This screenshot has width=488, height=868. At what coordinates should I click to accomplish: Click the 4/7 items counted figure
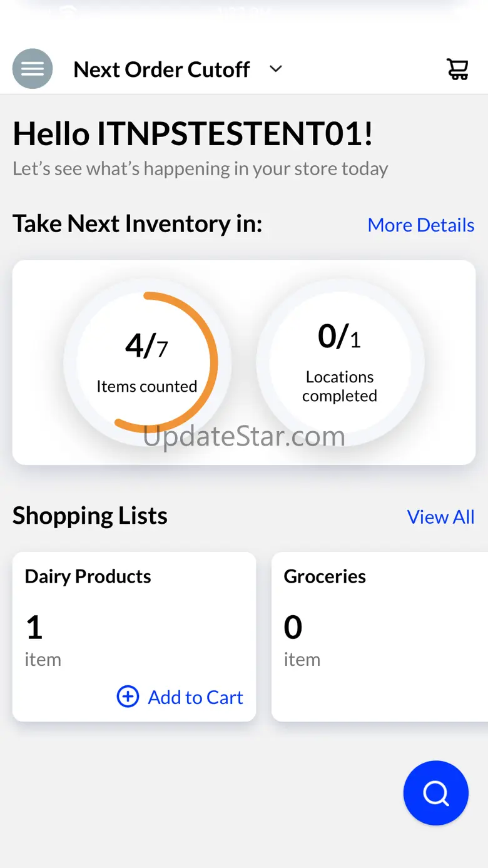146,345
